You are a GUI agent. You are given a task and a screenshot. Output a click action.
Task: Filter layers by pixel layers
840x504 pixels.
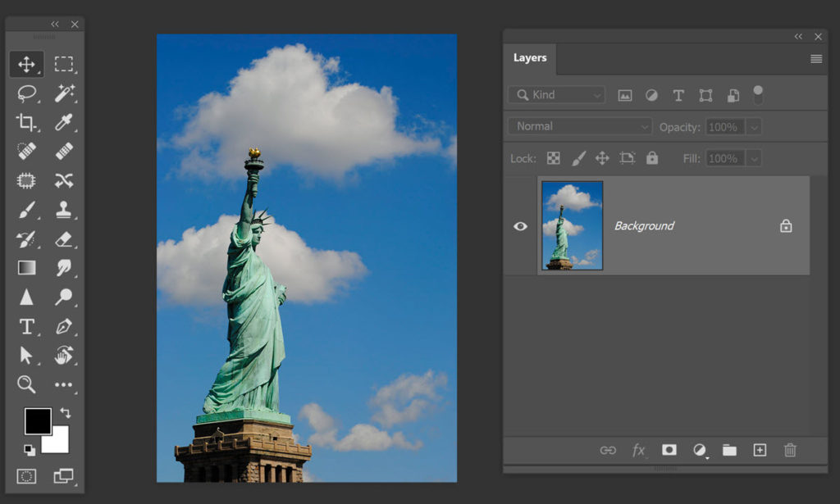pyautogui.click(x=624, y=96)
